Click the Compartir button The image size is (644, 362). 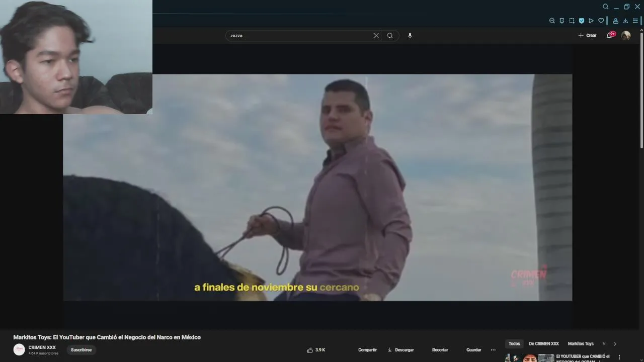(x=367, y=350)
